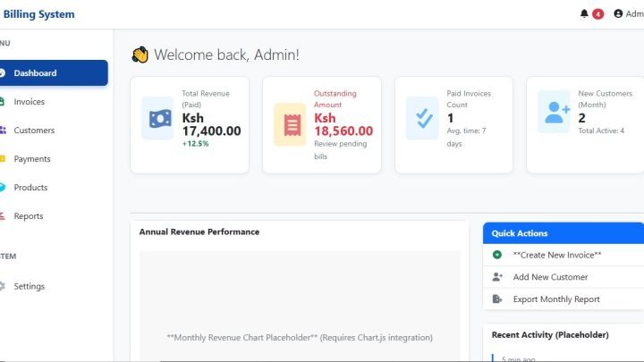Click the green plus icon for new invoice

pos(497,255)
